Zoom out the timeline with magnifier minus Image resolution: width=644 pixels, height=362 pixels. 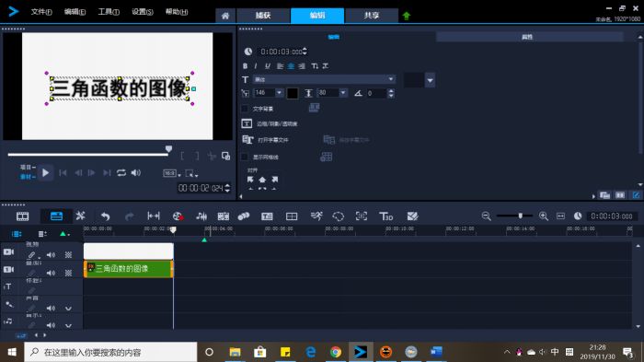tap(487, 216)
